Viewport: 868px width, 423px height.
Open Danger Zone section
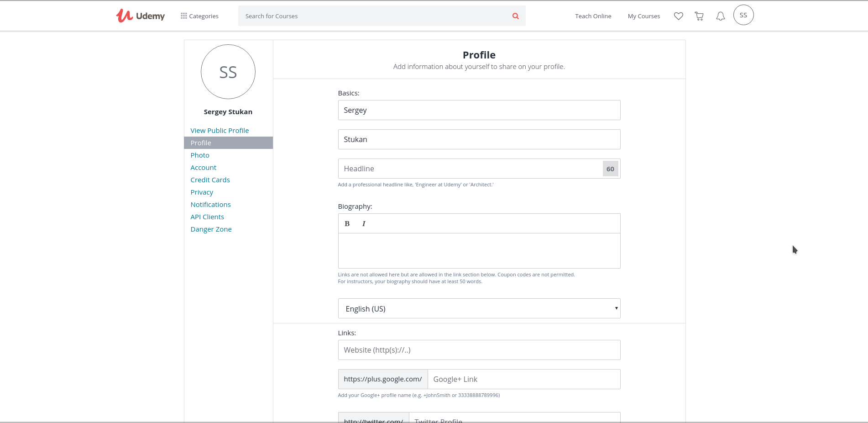pyautogui.click(x=211, y=229)
